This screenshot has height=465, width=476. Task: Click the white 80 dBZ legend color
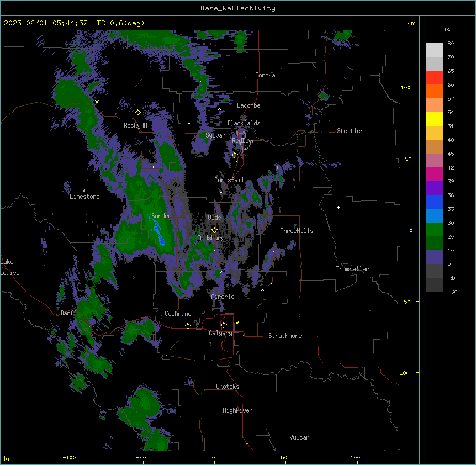(x=434, y=50)
